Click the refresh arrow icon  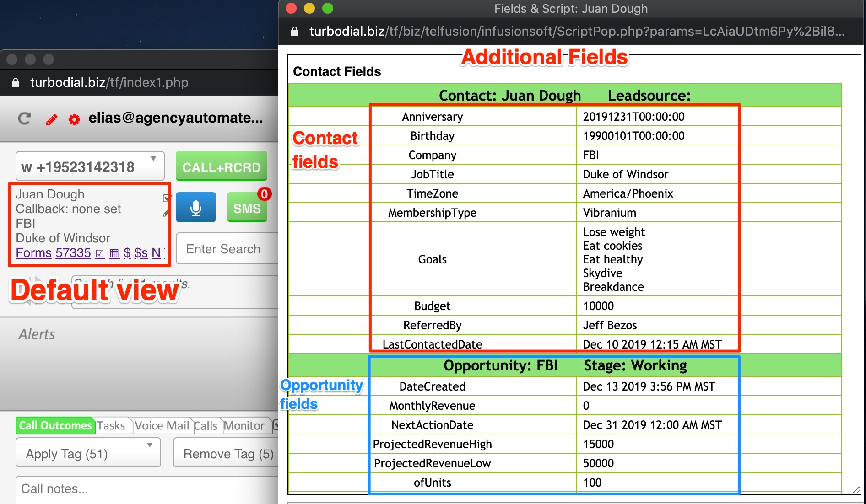pos(25,119)
